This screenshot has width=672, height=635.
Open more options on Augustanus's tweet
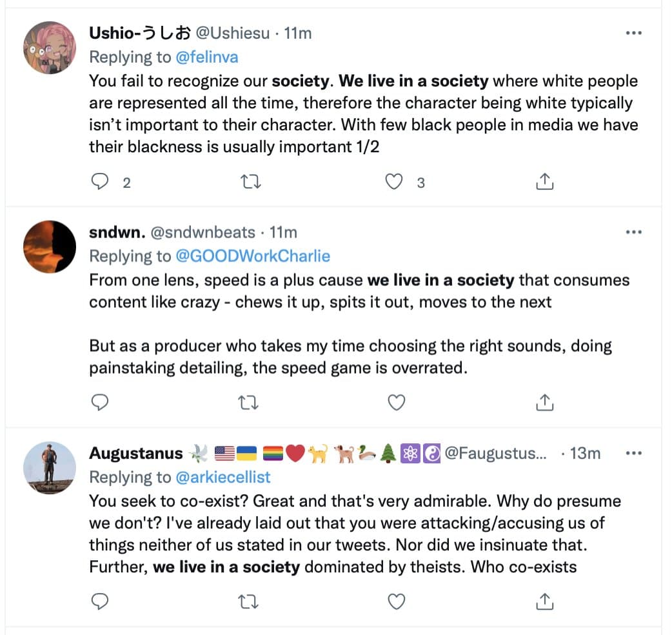point(634,453)
